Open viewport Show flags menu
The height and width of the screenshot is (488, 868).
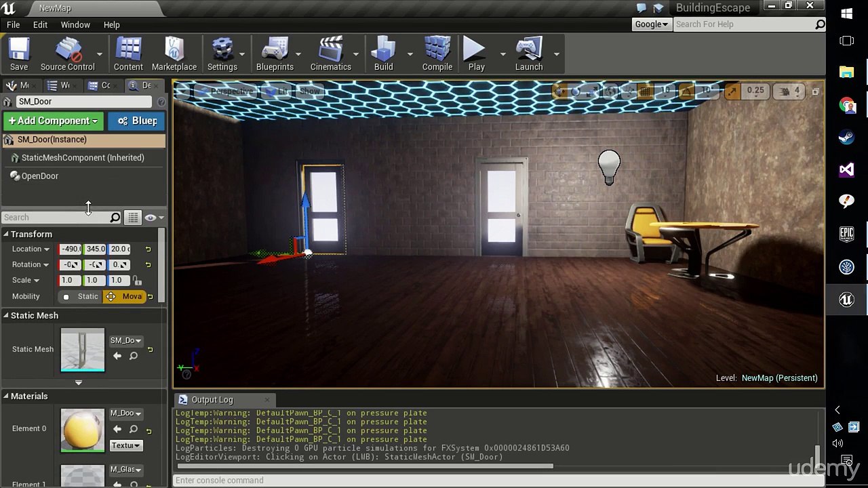pos(309,91)
